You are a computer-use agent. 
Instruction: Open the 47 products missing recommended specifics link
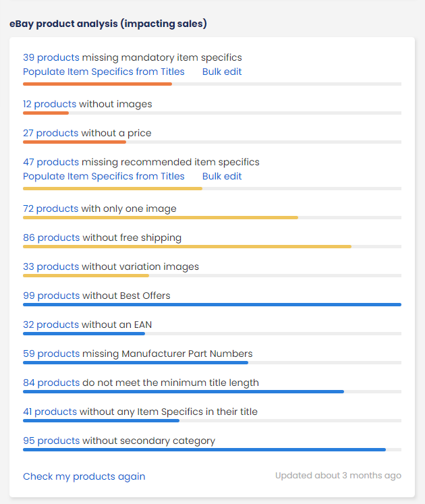(x=51, y=162)
